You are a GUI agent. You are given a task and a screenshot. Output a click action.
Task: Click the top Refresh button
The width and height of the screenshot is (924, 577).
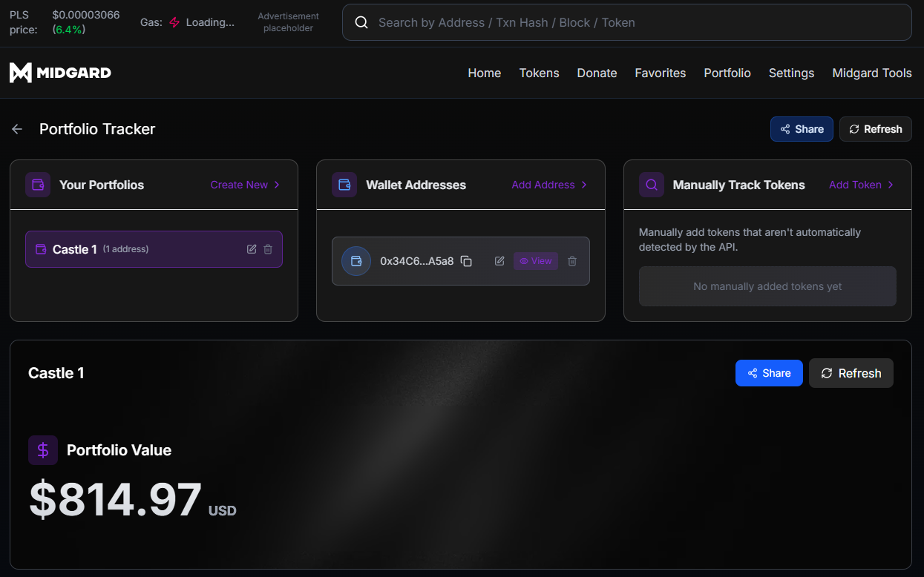point(876,129)
